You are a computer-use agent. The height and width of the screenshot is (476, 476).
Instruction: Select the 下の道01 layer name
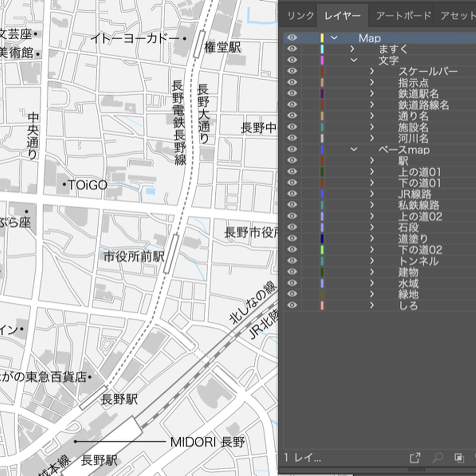(420, 183)
